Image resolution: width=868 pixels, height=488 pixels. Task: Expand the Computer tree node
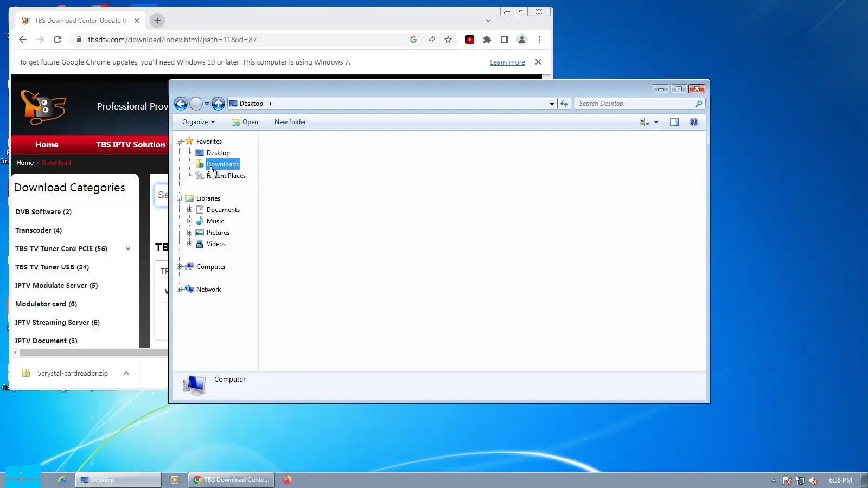click(179, 267)
